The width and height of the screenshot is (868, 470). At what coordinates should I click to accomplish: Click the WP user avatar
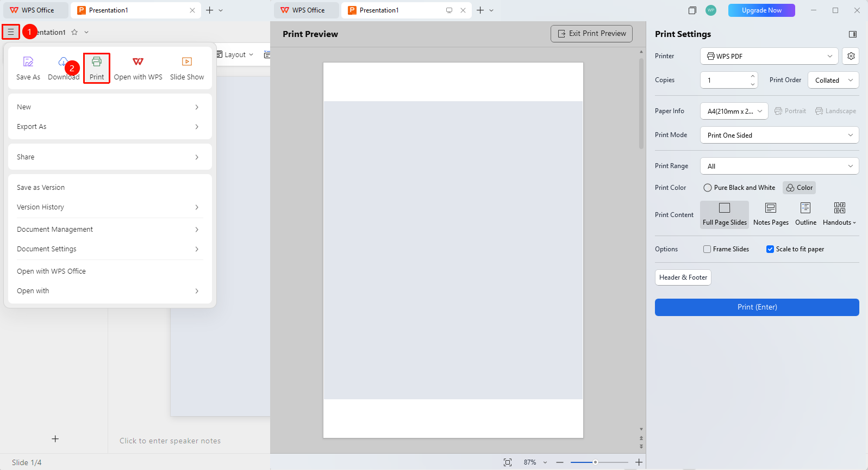tap(711, 10)
